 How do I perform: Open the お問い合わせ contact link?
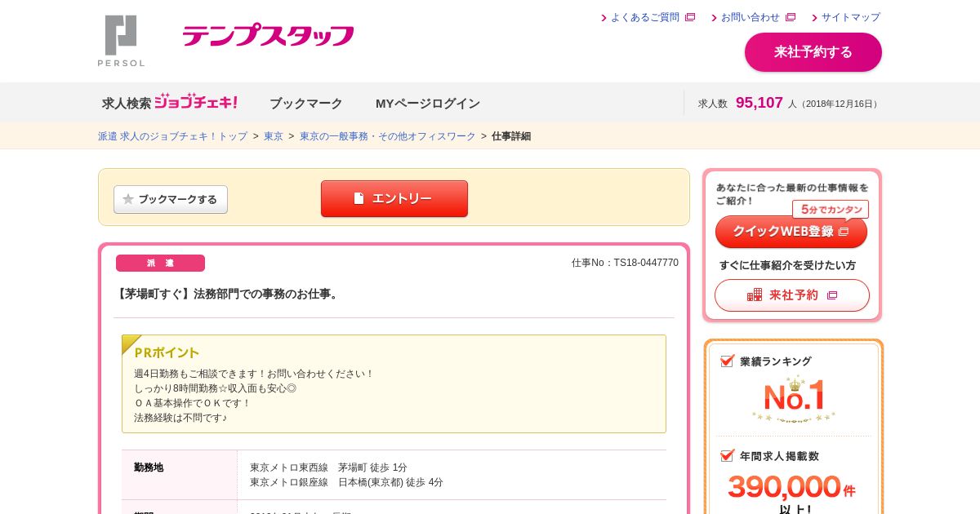tap(750, 17)
